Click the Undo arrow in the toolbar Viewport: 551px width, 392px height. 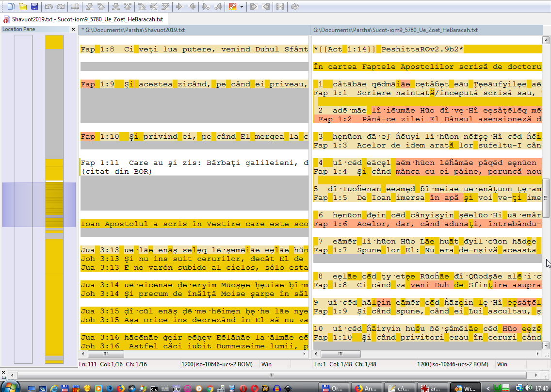click(49, 6)
